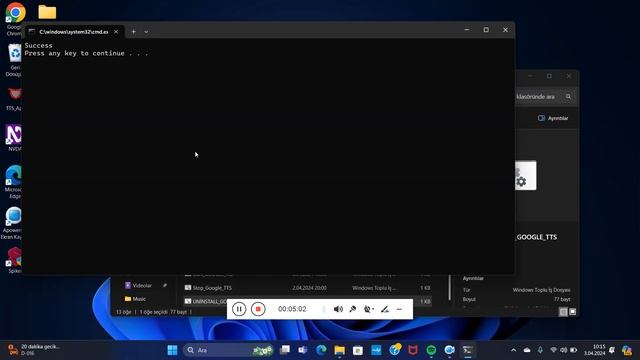The height and width of the screenshot is (360, 640).
Task: Click the Explorer file list scrollbar
Action: (450, 287)
